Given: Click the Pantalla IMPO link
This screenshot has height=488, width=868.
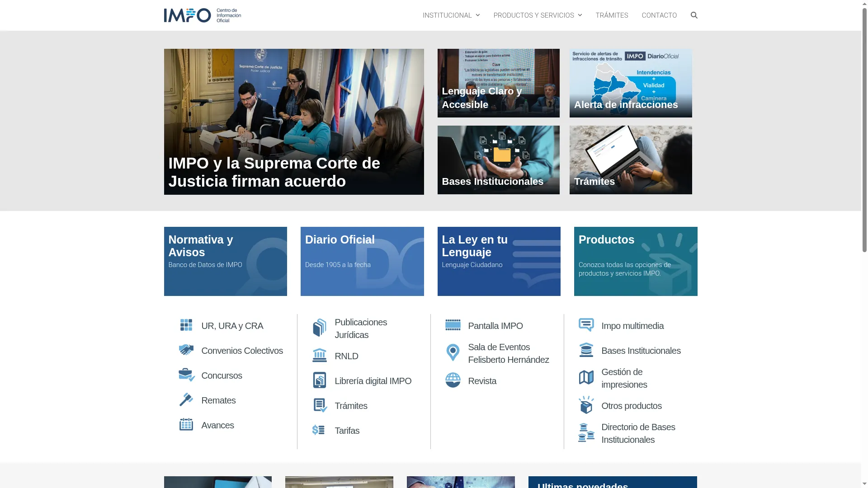Looking at the screenshot, I should (x=495, y=326).
